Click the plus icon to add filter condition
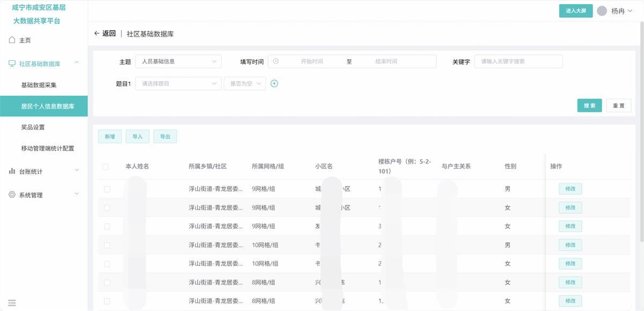This screenshot has height=311, width=644. [x=274, y=83]
